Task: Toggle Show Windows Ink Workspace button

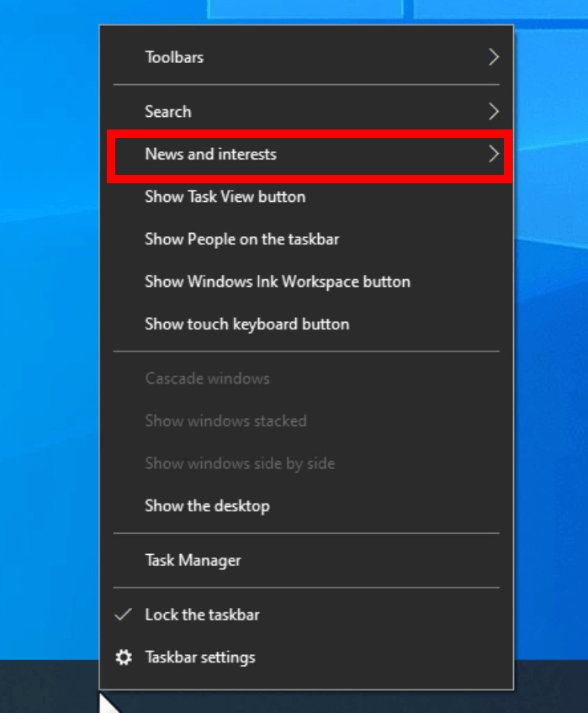Action: [x=306, y=282]
